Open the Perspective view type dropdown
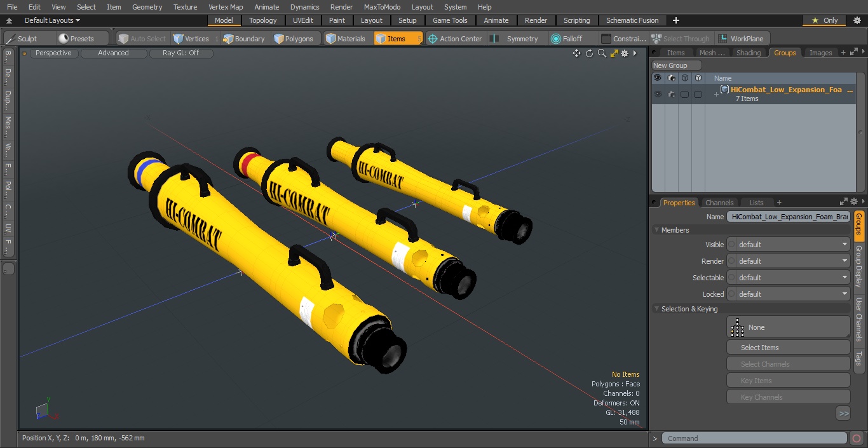The image size is (868, 448). (x=53, y=53)
